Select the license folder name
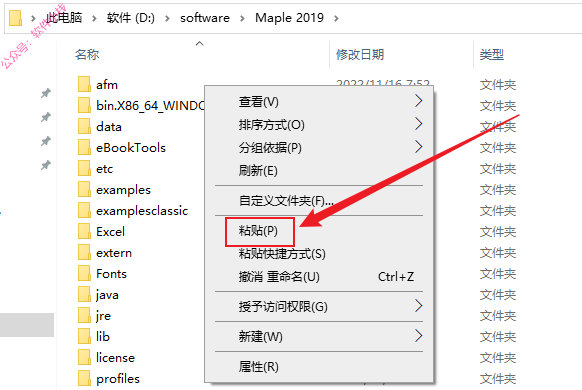 pos(115,358)
